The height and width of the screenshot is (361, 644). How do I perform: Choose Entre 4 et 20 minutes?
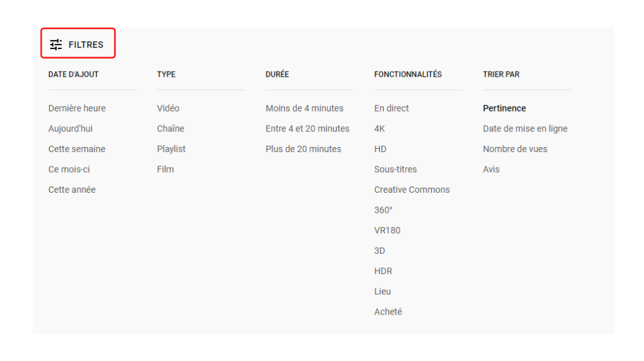[307, 128]
